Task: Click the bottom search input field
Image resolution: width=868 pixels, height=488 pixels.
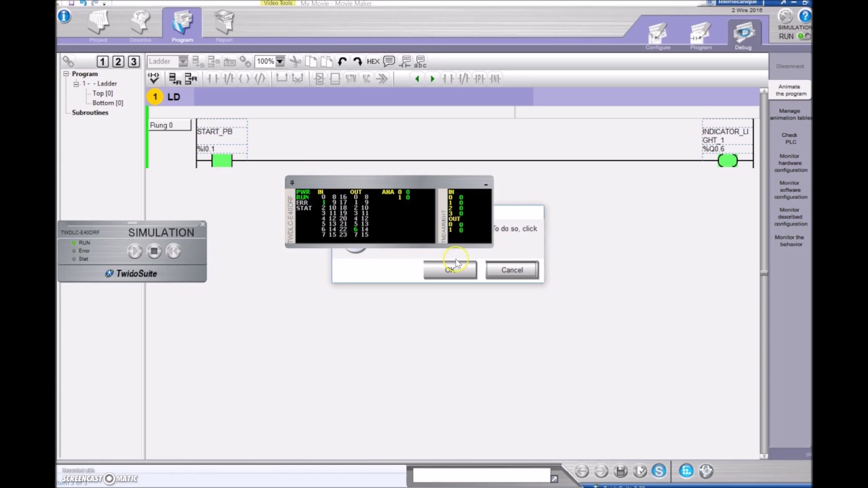Action: (481, 476)
